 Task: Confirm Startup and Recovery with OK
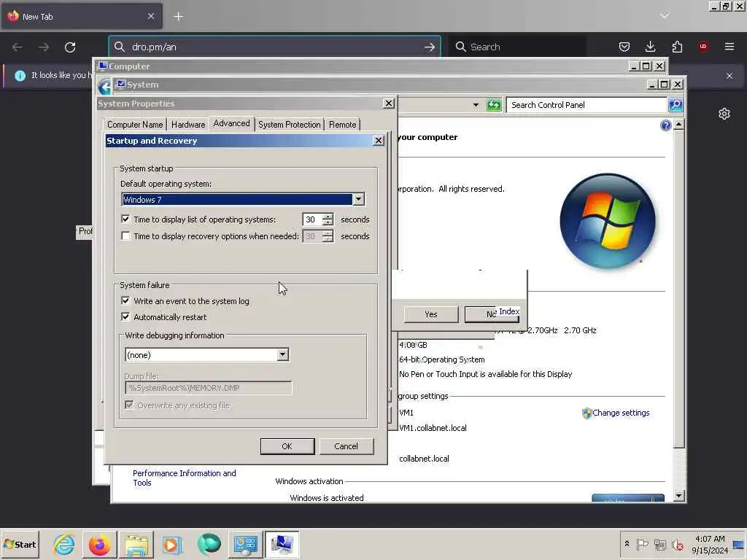coord(287,446)
